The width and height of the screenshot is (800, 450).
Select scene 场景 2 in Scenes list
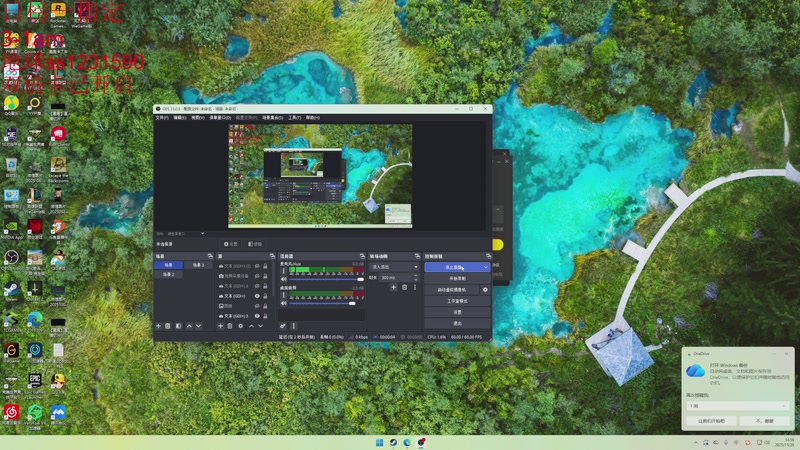169,274
